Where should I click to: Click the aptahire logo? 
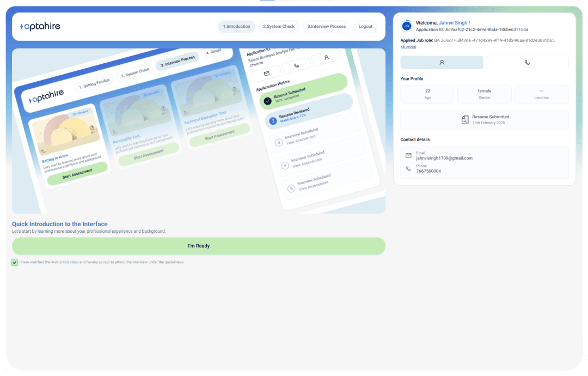[40, 26]
